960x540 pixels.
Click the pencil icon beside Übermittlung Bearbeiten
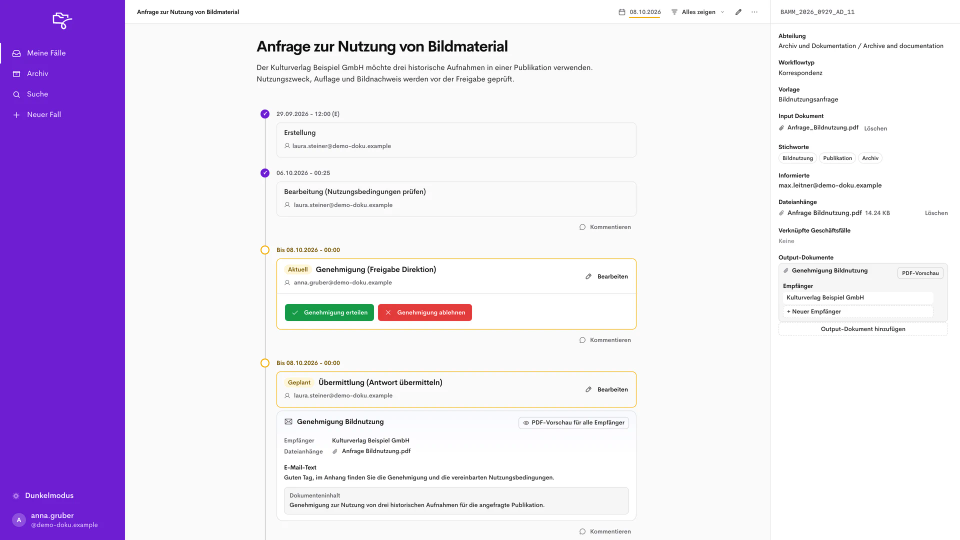pyautogui.click(x=588, y=389)
